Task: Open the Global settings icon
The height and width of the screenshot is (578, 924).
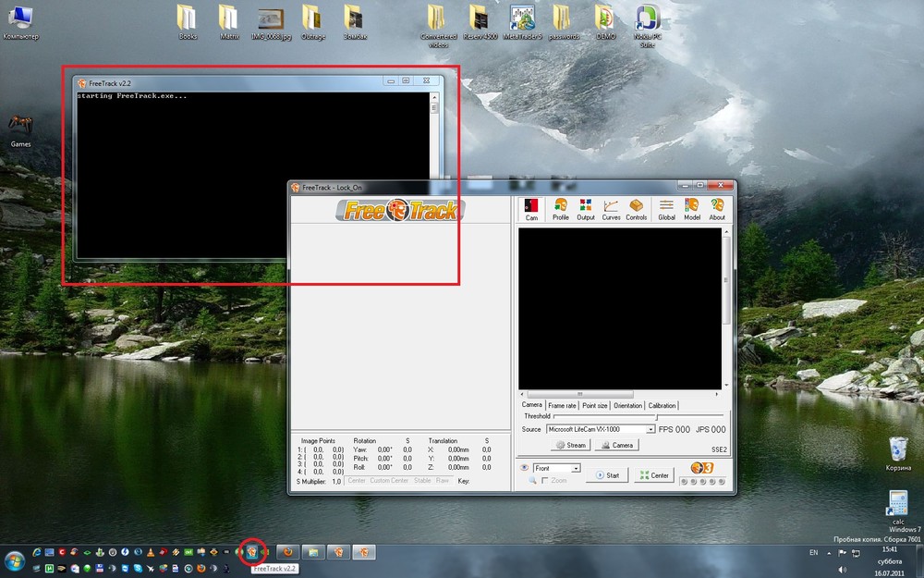Action: (666, 209)
